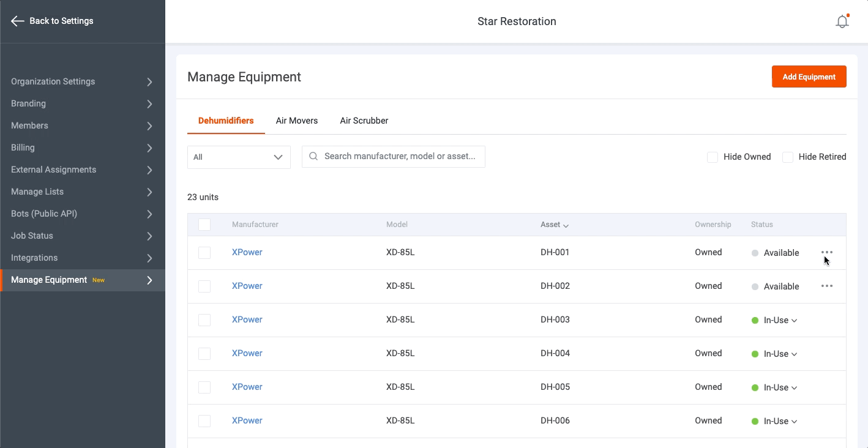Click the back arrow beside Back to Settings
This screenshot has height=448, width=868.
point(17,21)
